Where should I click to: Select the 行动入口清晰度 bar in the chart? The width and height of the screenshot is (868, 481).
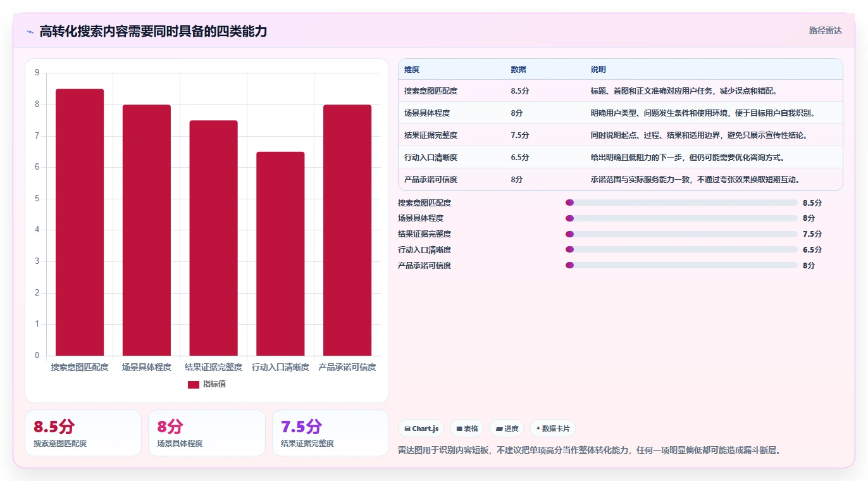pyautogui.click(x=280, y=254)
